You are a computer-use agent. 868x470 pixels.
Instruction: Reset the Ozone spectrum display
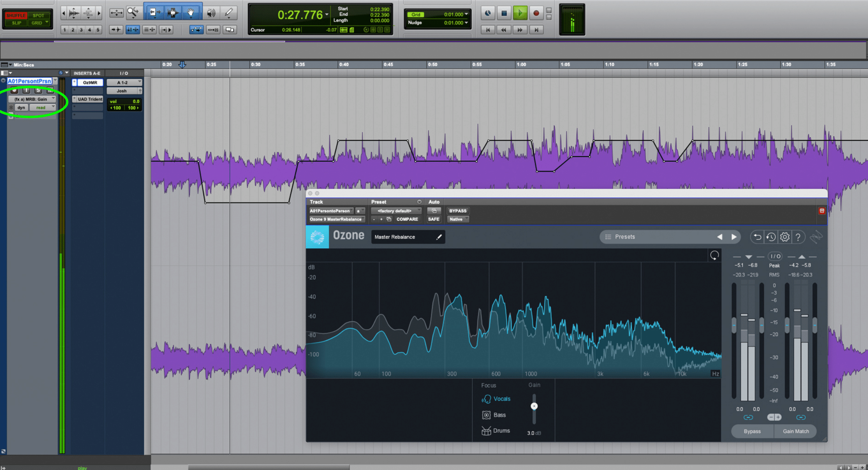coord(714,255)
